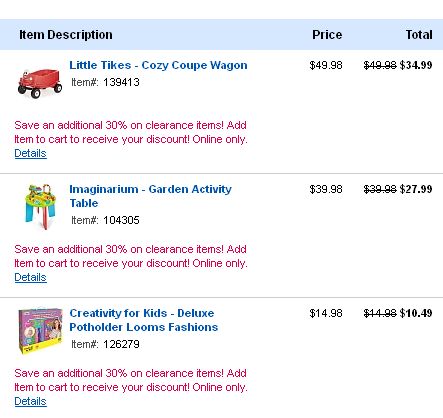Open Creativity for Kids Potholder Looms link
The height and width of the screenshot is (418, 443).
(x=144, y=320)
